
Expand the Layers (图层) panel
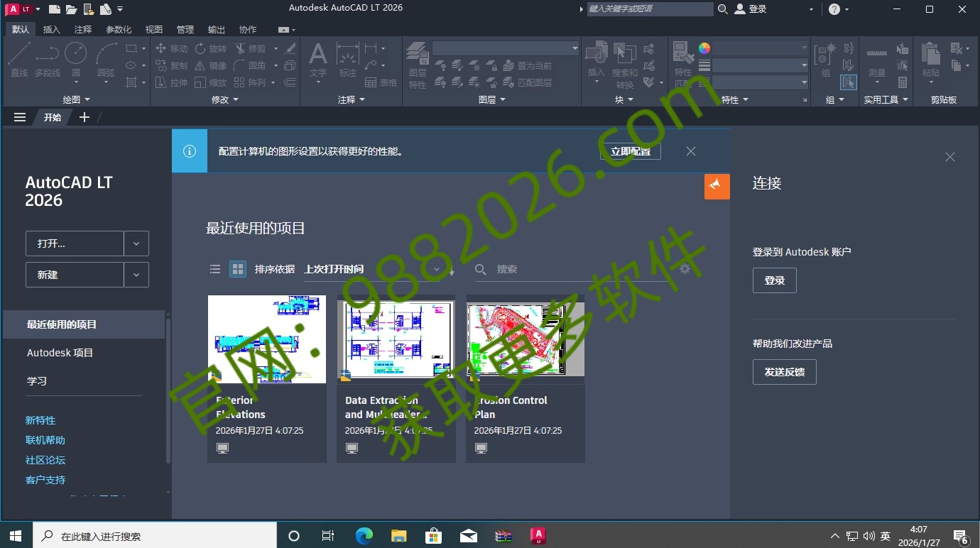coord(491,100)
